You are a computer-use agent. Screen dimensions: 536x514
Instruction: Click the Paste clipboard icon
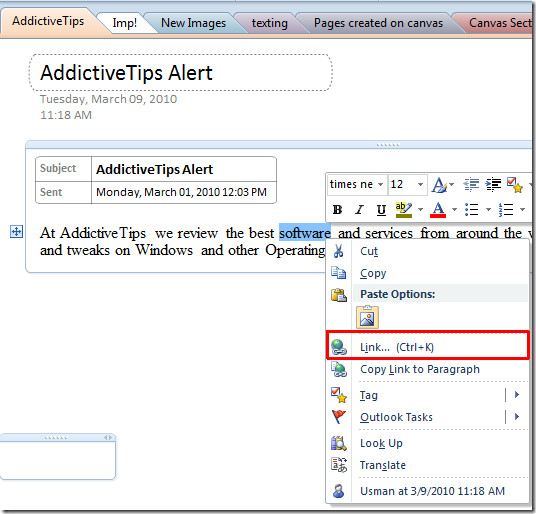[339, 295]
